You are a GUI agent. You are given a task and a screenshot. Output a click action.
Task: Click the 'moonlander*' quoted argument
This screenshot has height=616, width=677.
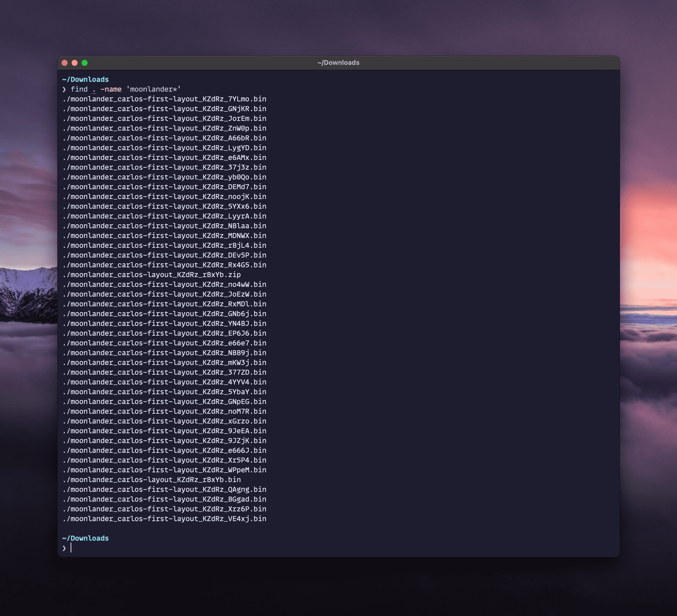(x=153, y=89)
